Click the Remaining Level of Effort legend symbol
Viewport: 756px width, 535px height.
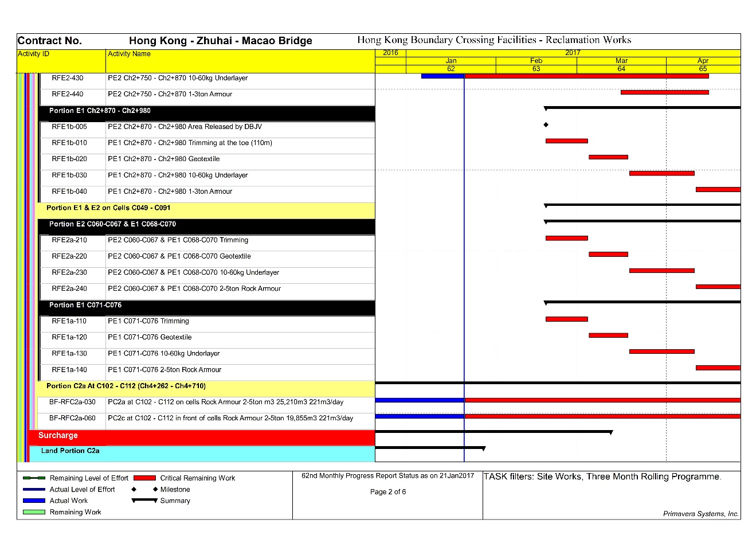pyautogui.click(x=34, y=478)
